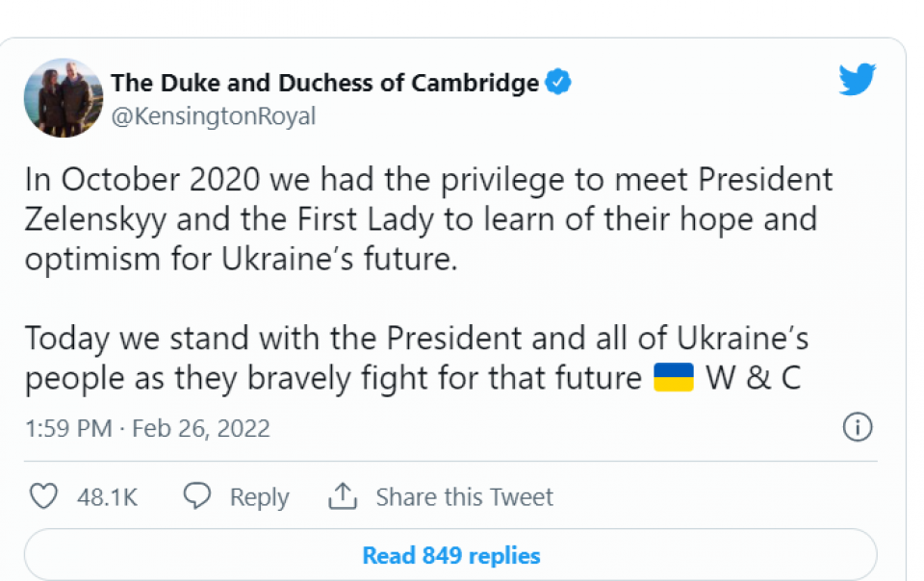924x581 pixels.
Task: Click the 48.1K likes count
Action: 107,497
